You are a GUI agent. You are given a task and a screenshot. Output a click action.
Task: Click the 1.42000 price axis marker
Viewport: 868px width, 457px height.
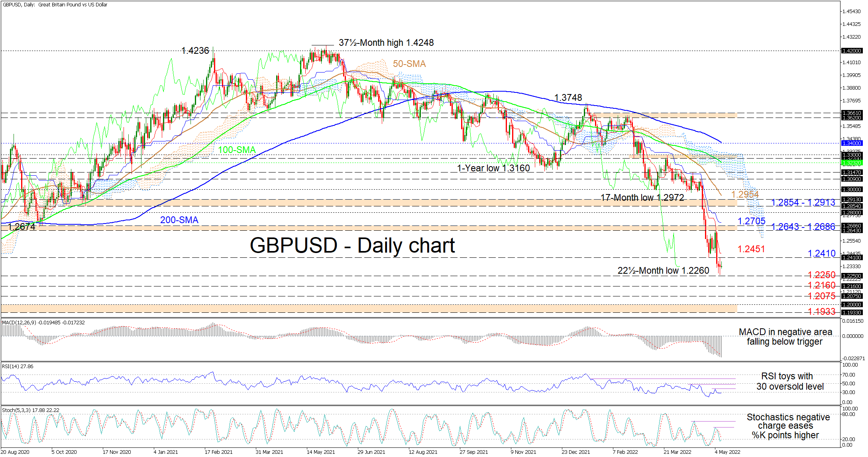tap(851, 51)
